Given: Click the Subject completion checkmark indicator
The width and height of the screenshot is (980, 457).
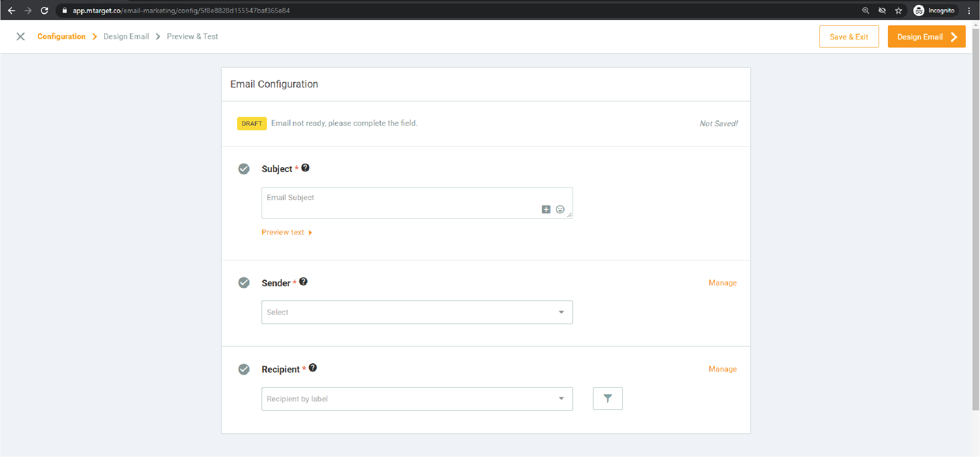Looking at the screenshot, I should (x=244, y=169).
